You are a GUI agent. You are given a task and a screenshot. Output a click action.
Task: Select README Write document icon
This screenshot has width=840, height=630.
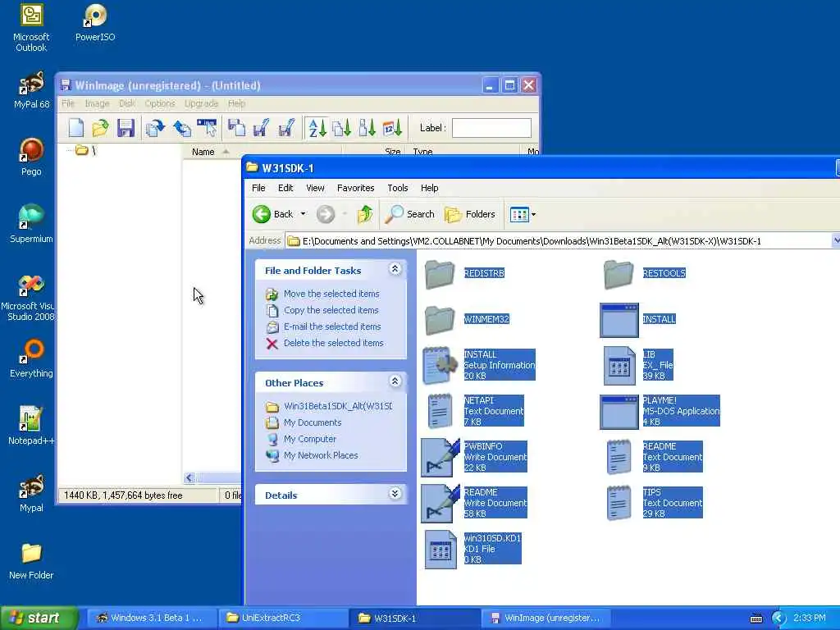(x=441, y=504)
